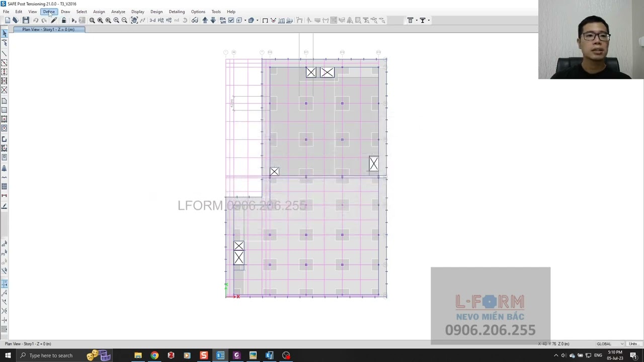Set Plan view via 'pla' icon

tap(160, 20)
